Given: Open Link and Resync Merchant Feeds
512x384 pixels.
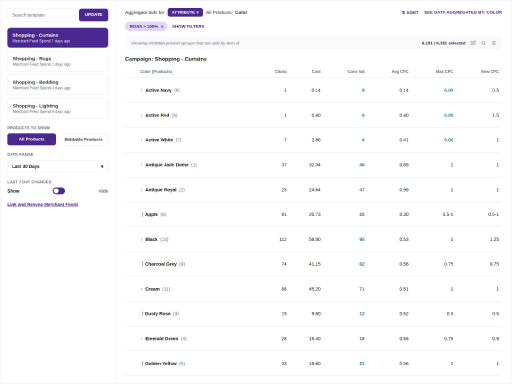Looking at the screenshot, I should (x=43, y=204).
